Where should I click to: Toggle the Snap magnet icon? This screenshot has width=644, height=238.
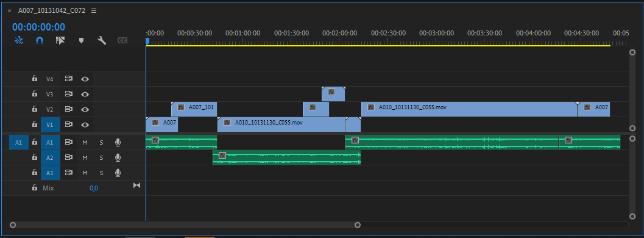tap(40, 40)
